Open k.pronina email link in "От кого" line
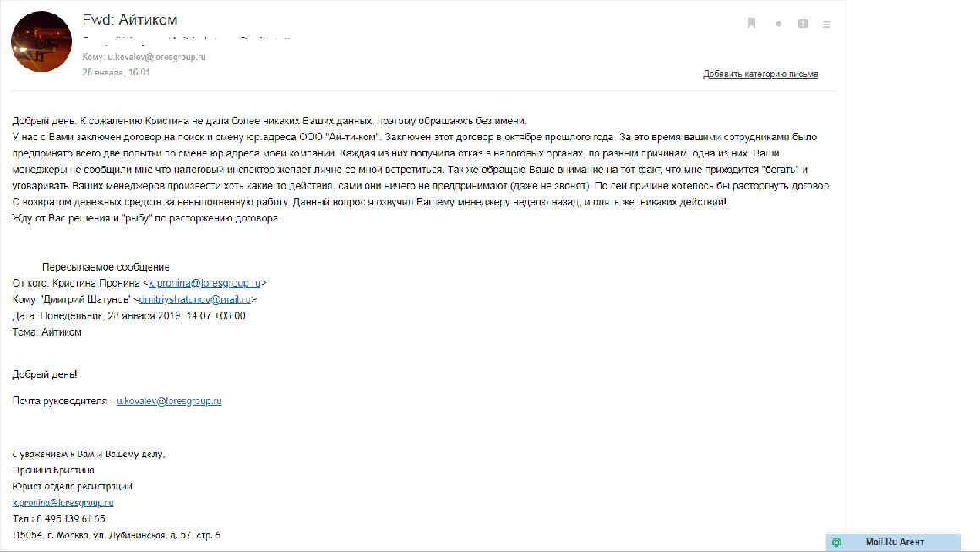The width and height of the screenshot is (980, 552). tap(205, 283)
